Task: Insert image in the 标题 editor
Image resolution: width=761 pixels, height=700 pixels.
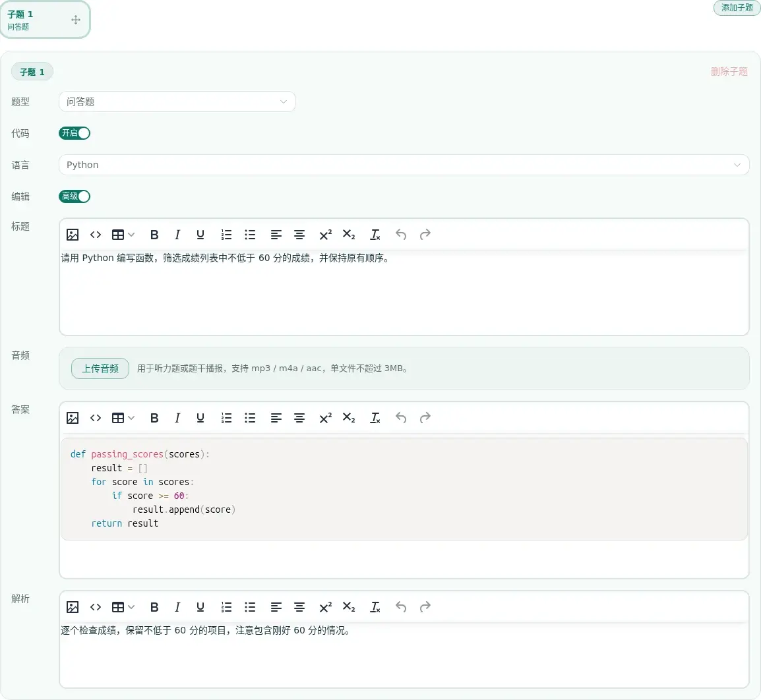Action: [73, 235]
